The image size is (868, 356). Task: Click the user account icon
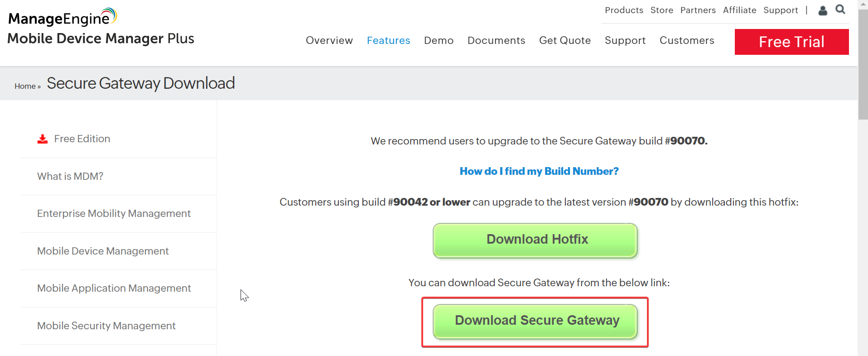pyautogui.click(x=823, y=10)
